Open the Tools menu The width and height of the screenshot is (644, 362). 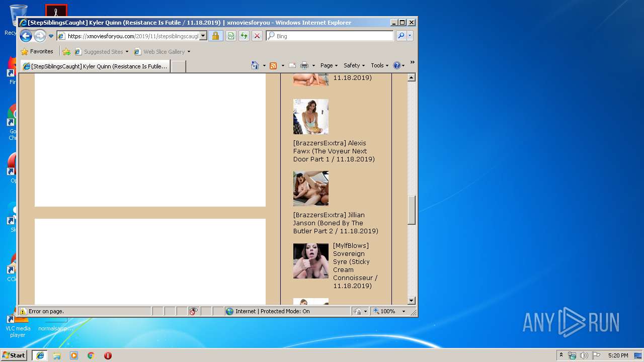[x=380, y=65]
